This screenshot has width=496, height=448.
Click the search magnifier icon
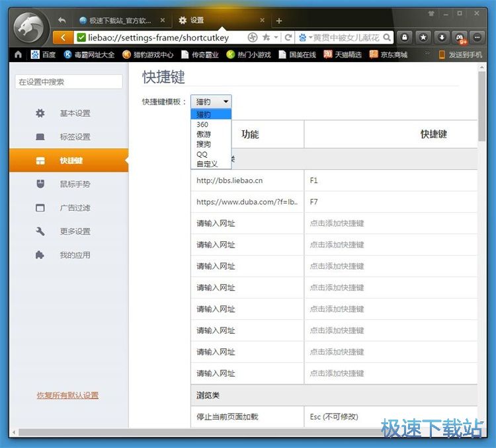point(387,38)
